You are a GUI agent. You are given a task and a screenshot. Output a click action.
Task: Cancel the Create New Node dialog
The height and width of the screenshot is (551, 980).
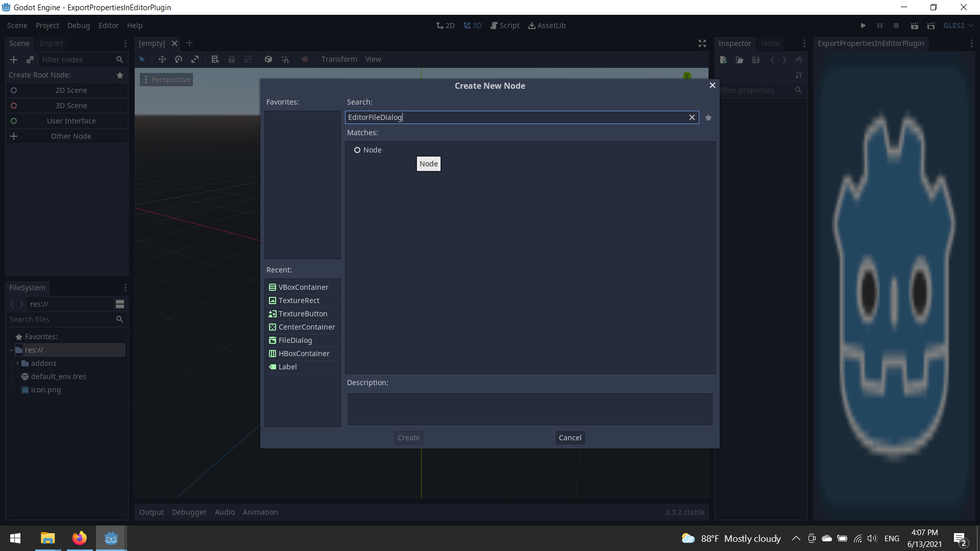pyautogui.click(x=570, y=437)
